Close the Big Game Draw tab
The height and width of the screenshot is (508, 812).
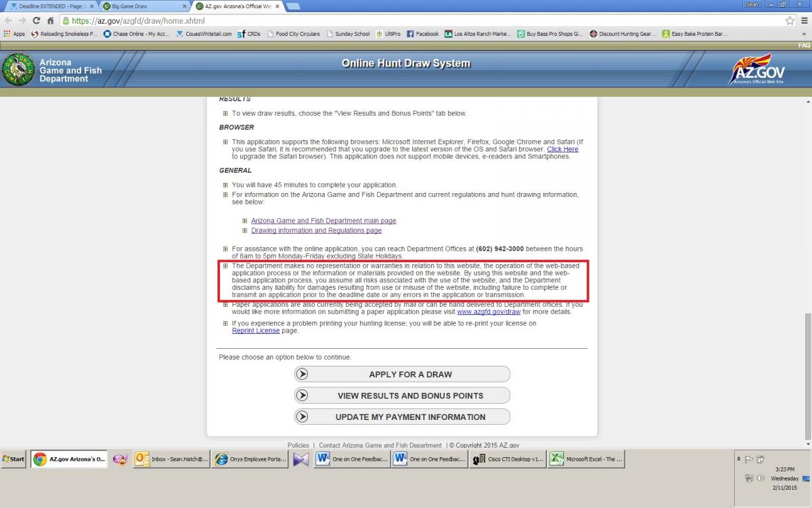pyautogui.click(x=184, y=6)
